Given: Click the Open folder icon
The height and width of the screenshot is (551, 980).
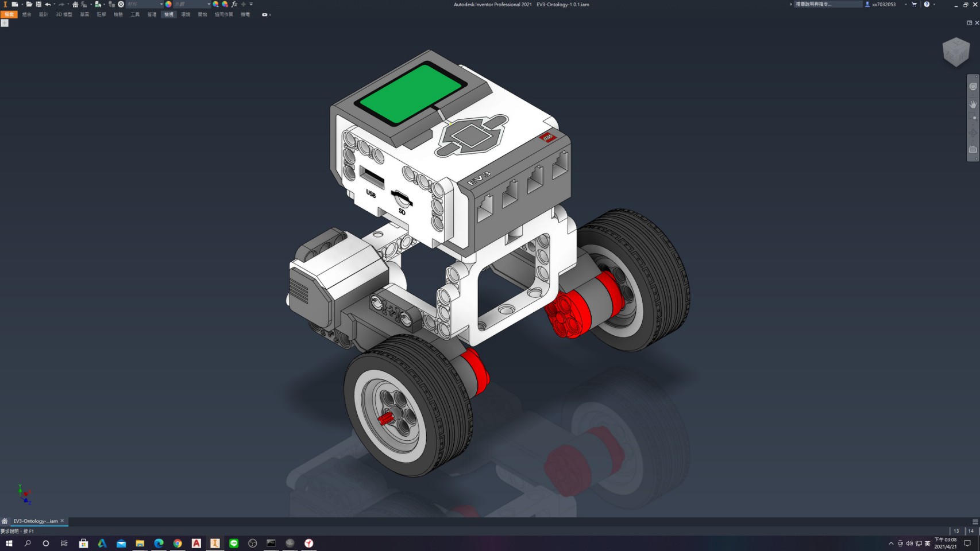Looking at the screenshot, I should pos(29,4).
